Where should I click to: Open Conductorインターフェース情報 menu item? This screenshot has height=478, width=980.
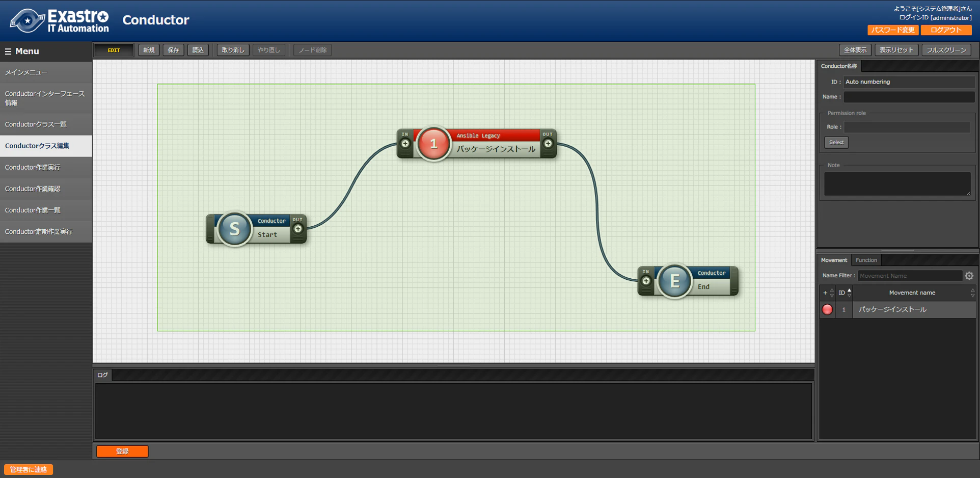pyautogui.click(x=46, y=98)
